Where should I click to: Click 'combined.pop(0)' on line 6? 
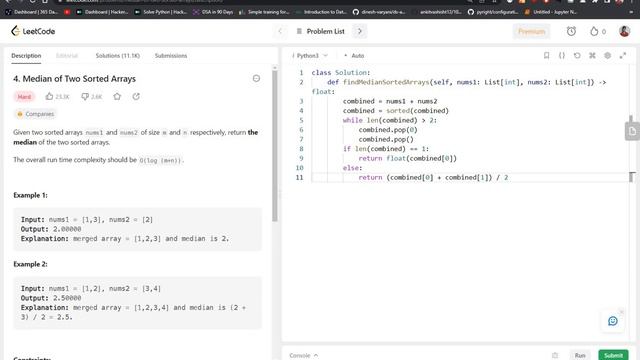[388, 130]
